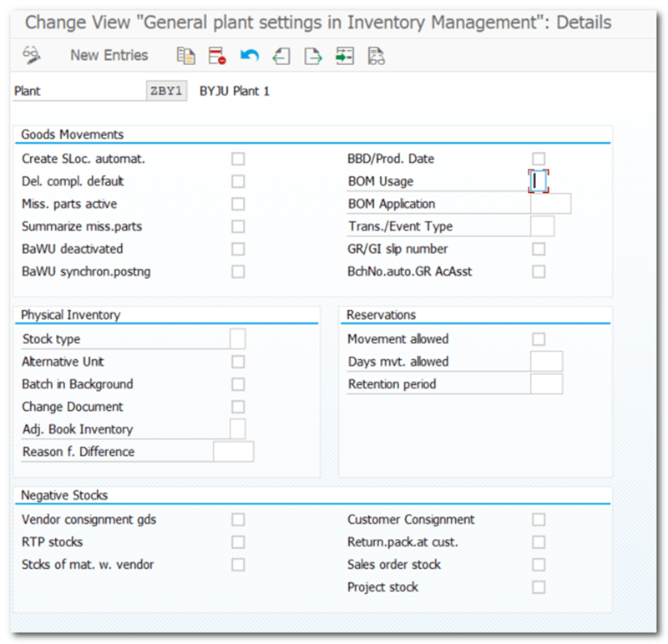Check the BBD/Prod. Date box

pyautogui.click(x=539, y=159)
